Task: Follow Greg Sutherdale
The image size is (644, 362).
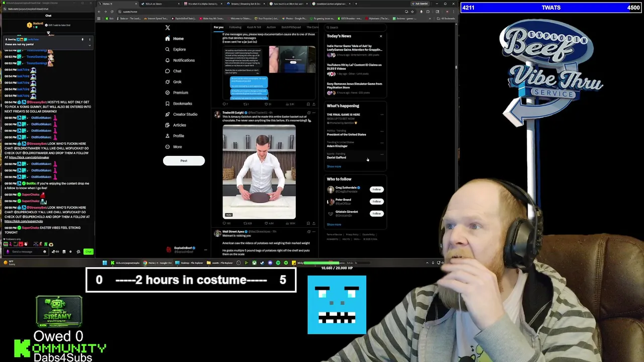Action: pyautogui.click(x=376, y=190)
